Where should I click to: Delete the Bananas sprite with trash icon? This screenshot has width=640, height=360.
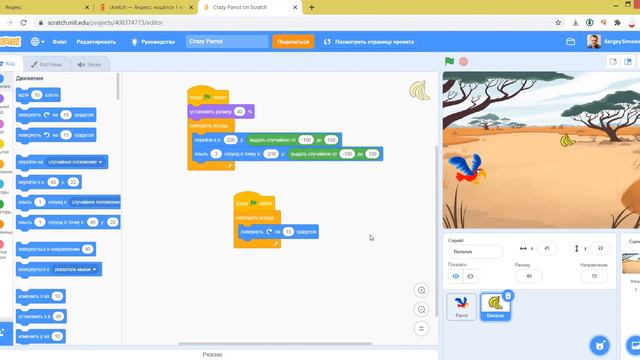pos(508,296)
